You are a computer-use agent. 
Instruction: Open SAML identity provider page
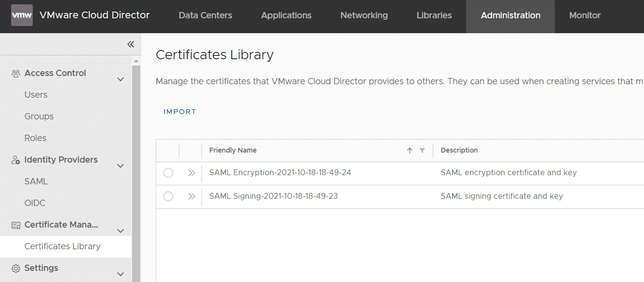[x=36, y=181]
